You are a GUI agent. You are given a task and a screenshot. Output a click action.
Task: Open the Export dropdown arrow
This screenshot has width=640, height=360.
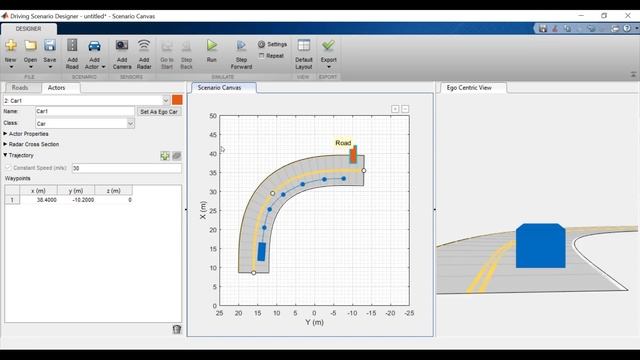pos(329,67)
